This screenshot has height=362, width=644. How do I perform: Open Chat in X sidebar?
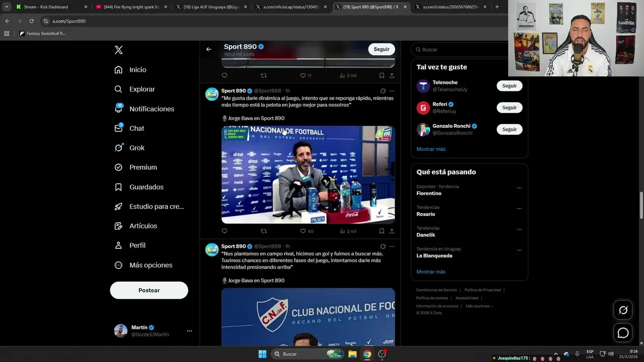point(129,128)
